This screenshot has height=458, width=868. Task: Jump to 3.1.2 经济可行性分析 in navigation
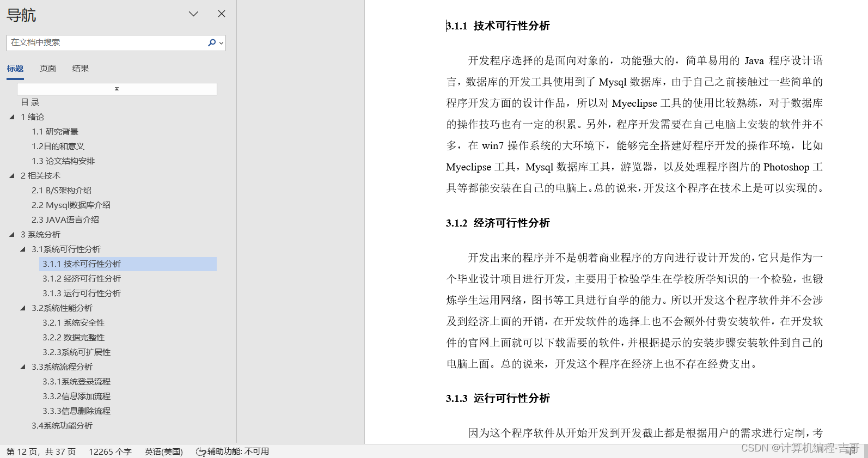pos(82,279)
